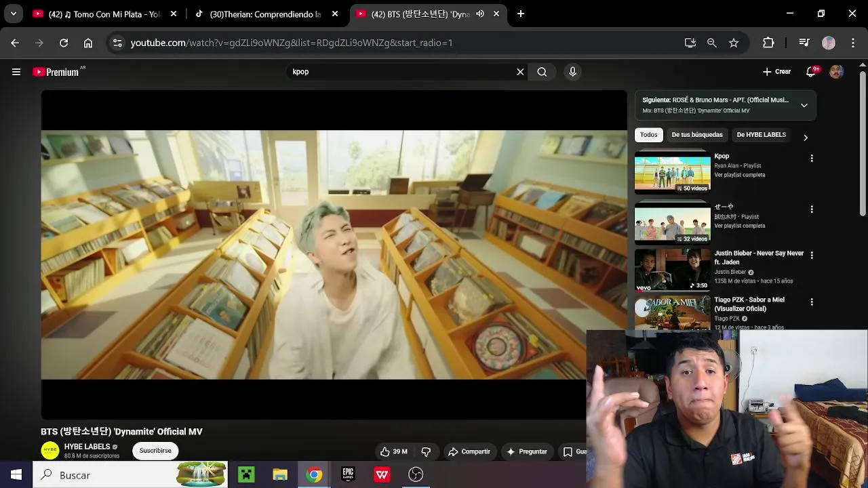Click the BTS Dynamite Official MV title text
Screen dimensions: 868x488
121,432
